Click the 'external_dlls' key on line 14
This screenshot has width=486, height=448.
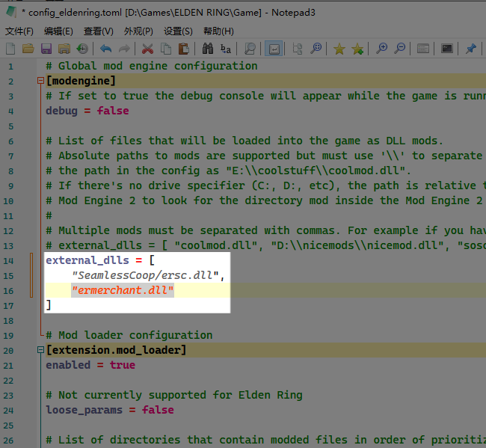point(87,260)
